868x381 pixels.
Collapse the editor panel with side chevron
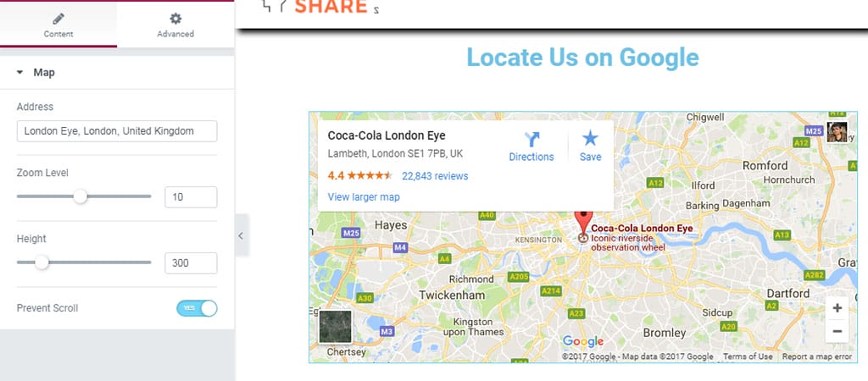tap(241, 236)
